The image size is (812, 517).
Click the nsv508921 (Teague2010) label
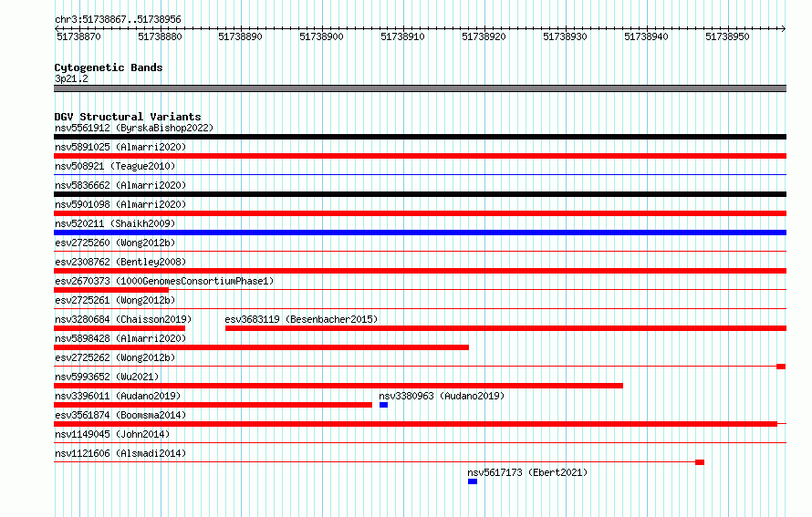point(115,166)
